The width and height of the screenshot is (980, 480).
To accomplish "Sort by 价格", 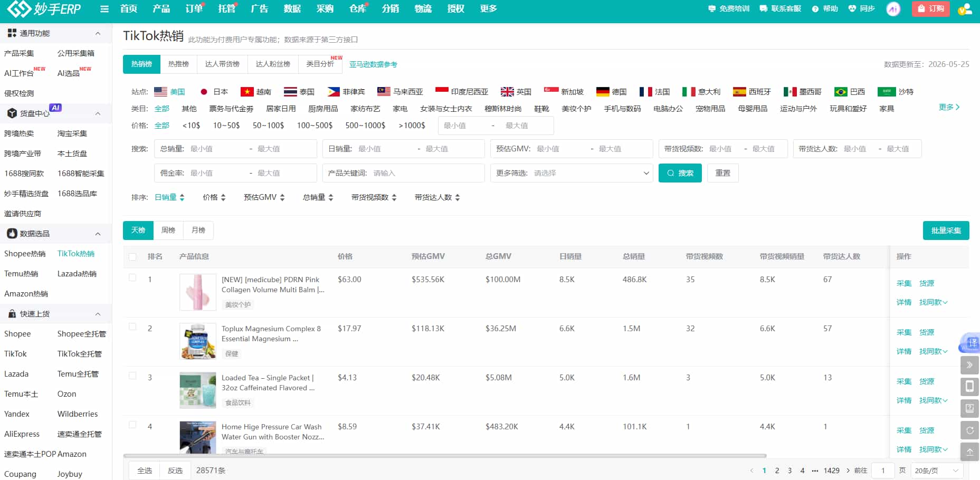I will [214, 197].
